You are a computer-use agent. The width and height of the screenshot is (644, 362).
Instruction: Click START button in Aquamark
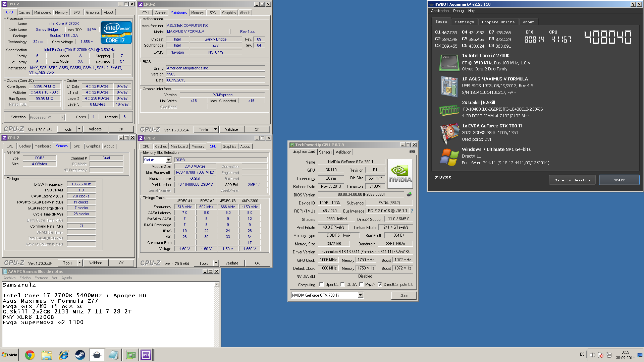619,180
